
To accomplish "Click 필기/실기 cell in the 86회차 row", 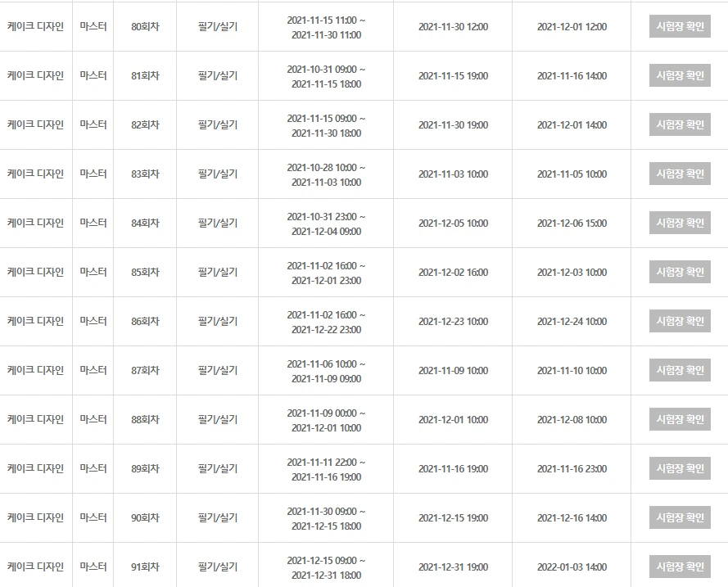I will pyautogui.click(x=217, y=322).
